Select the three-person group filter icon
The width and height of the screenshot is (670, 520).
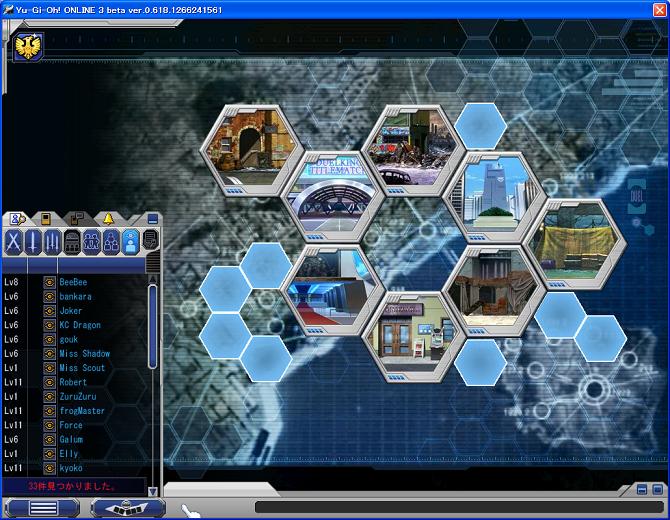tap(111, 242)
